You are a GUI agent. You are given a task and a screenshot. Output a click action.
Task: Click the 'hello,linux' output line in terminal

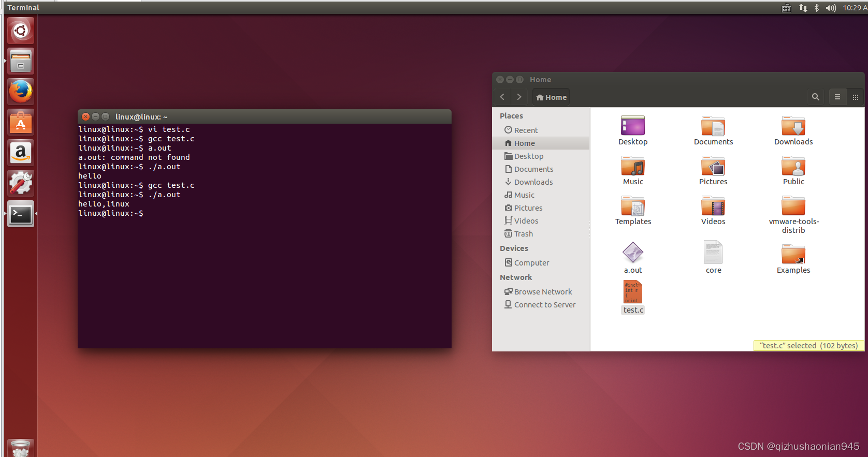click(104, 204)
